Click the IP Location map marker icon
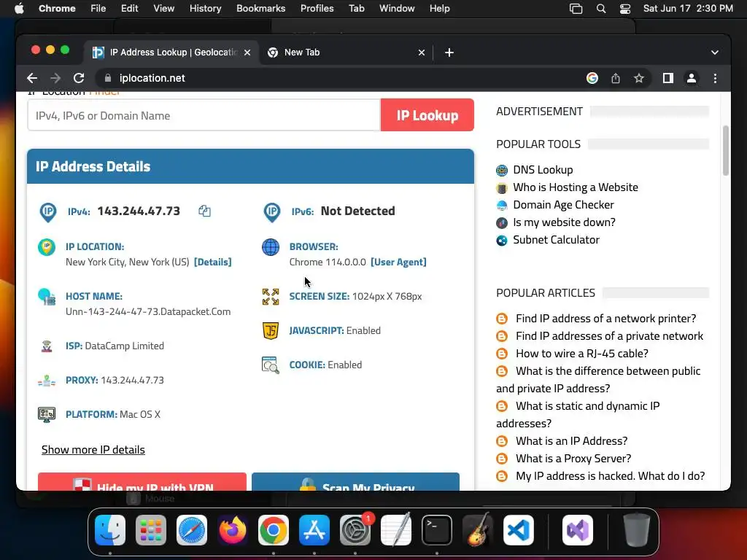Screen dimensions: 747x560 point(47,247)
